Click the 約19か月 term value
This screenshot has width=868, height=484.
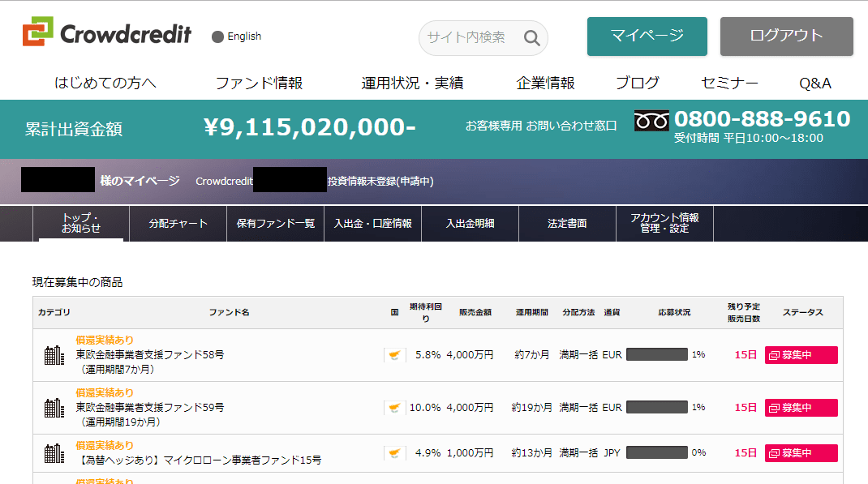[x=532, y=408]
